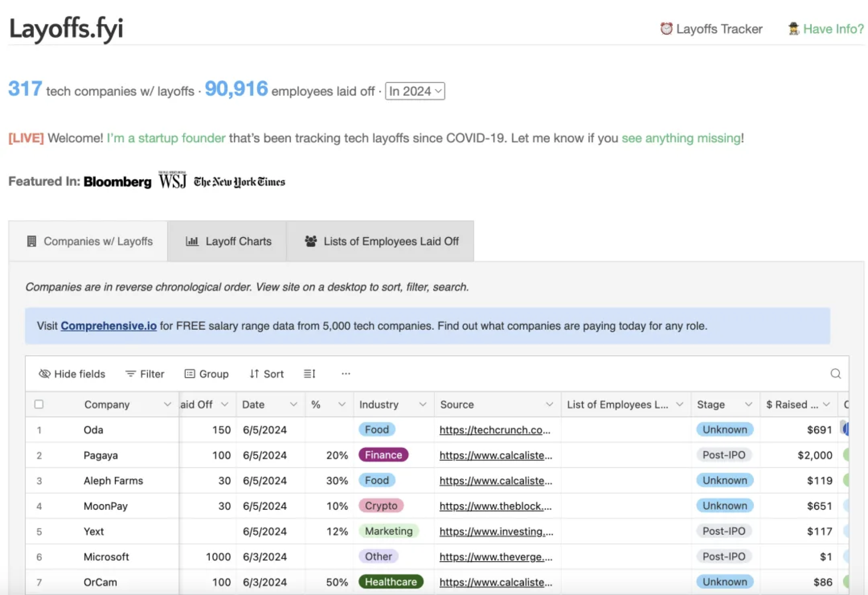Click the Food tag in Oda row
The image size is (868, 595).
377,429
